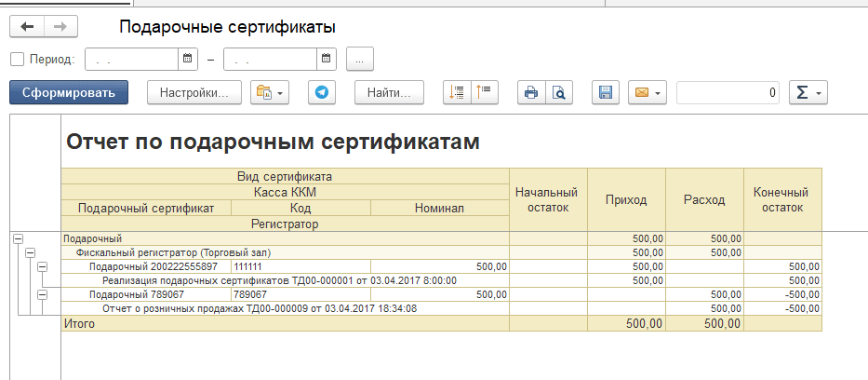Click the Регистратор header cell
The height and width of the screenshot is (380, 868).
(x=285, y=224)
